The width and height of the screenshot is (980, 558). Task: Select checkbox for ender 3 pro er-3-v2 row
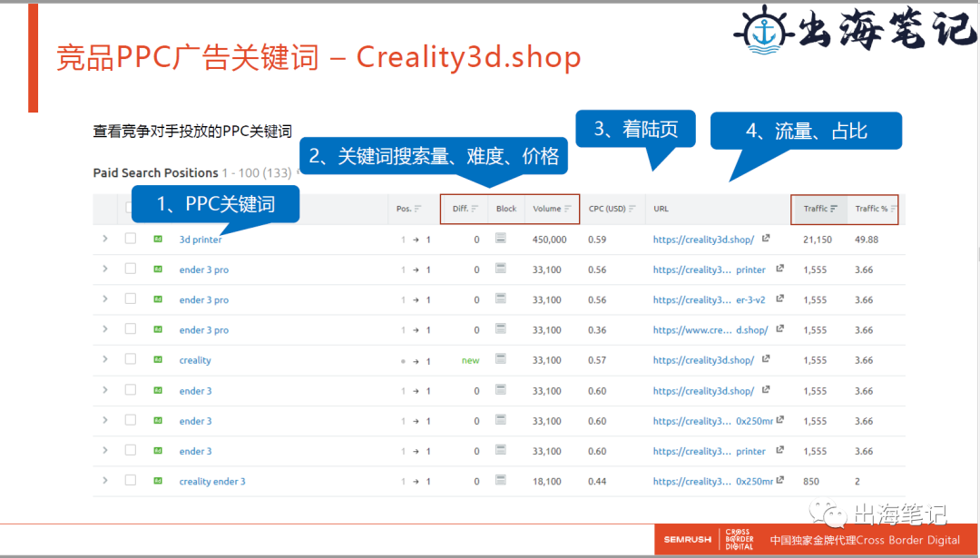point(130,299)
